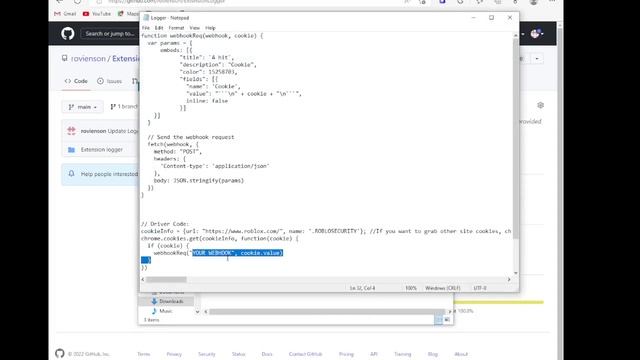This screenshot has width=640, height=360.
Task: Click the Notepad vertical scrollbar up arrow
Action: pos(516,36)
